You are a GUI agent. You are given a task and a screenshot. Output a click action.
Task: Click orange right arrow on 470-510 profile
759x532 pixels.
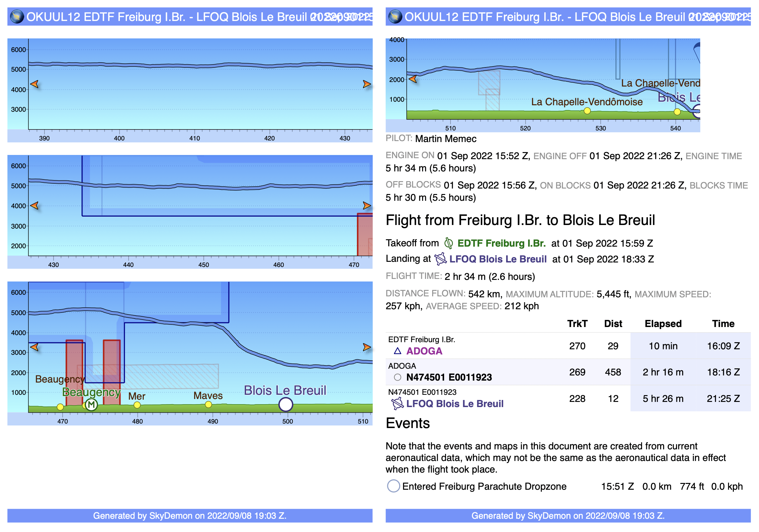pyautogui.click(x=367, y=347)
